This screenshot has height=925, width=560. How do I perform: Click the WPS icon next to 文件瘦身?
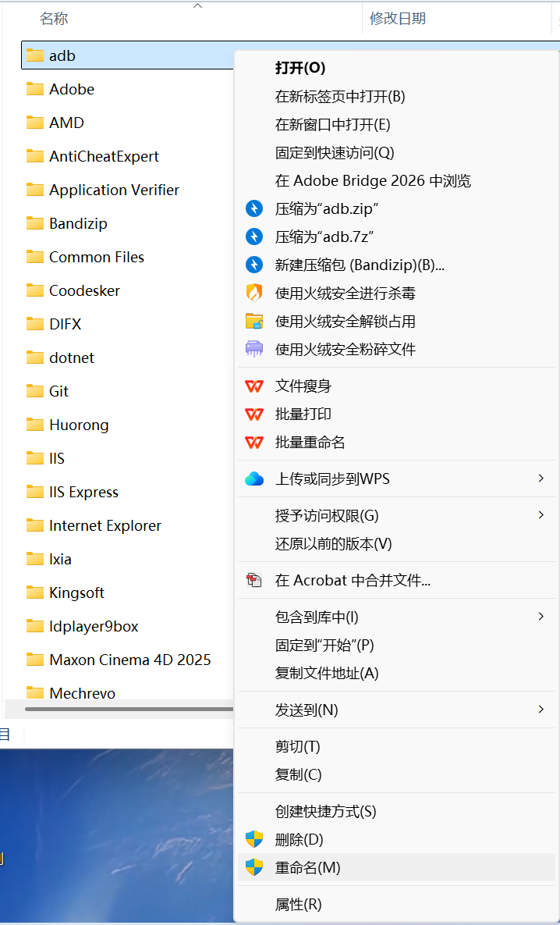pos(255,386)
